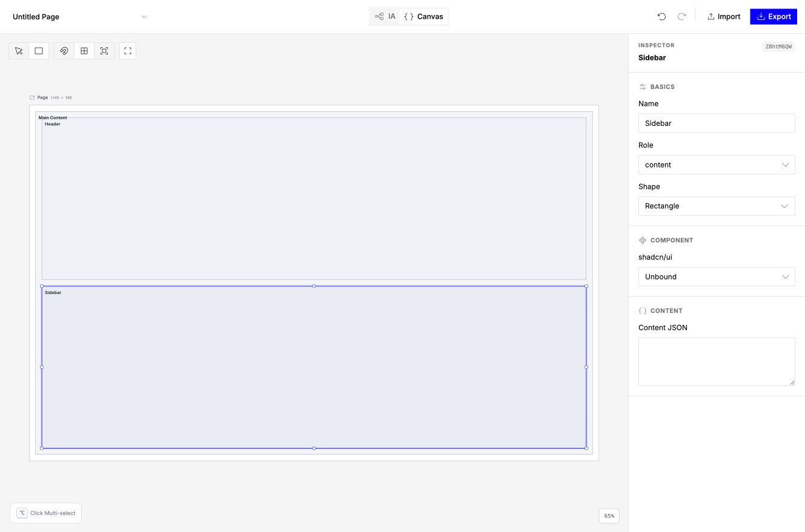Screen dimensions: 805x532
Task: Click the Content JSON text area
Action: click(717, 361)
